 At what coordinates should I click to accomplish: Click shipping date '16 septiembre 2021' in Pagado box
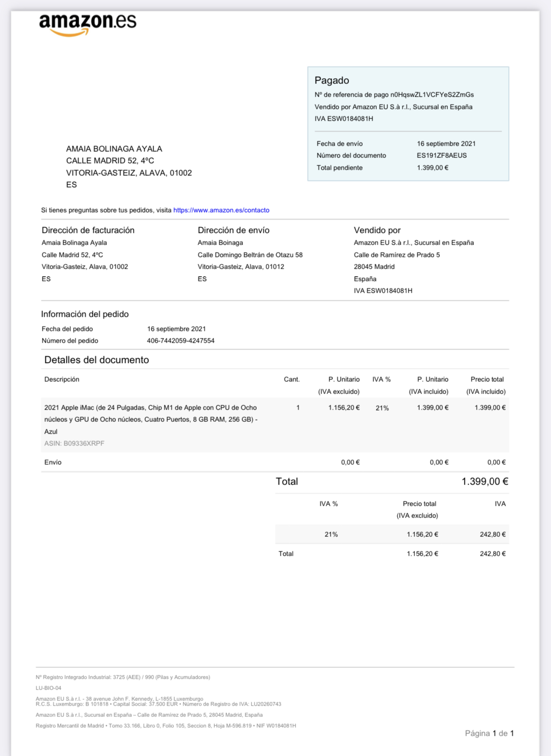click(x=446, y=144)
